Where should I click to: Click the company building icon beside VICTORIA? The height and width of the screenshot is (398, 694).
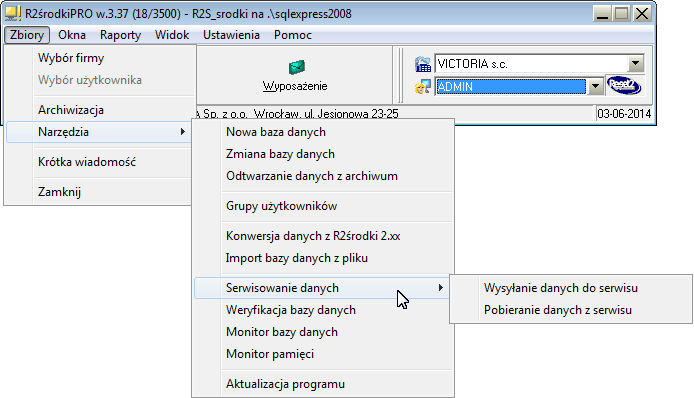(423, 64)
